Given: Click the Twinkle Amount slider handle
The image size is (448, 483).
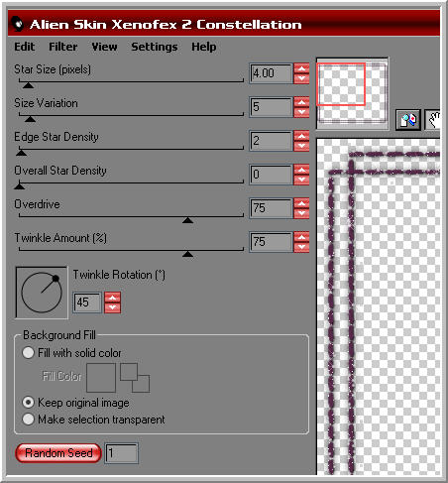Looking at the screenshot, I should 187,254.
